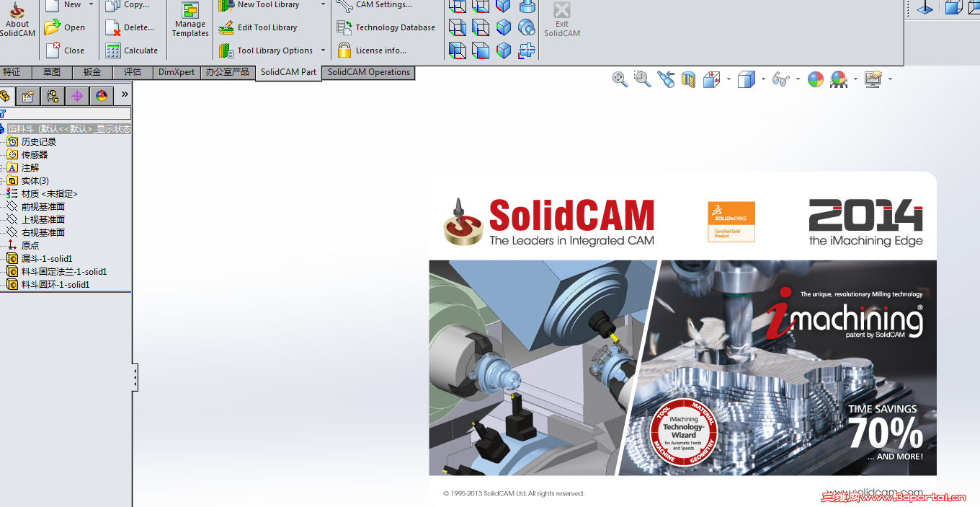Open DisplayManager panel tab icon
The image size is (980, 507).
(101, 96)
